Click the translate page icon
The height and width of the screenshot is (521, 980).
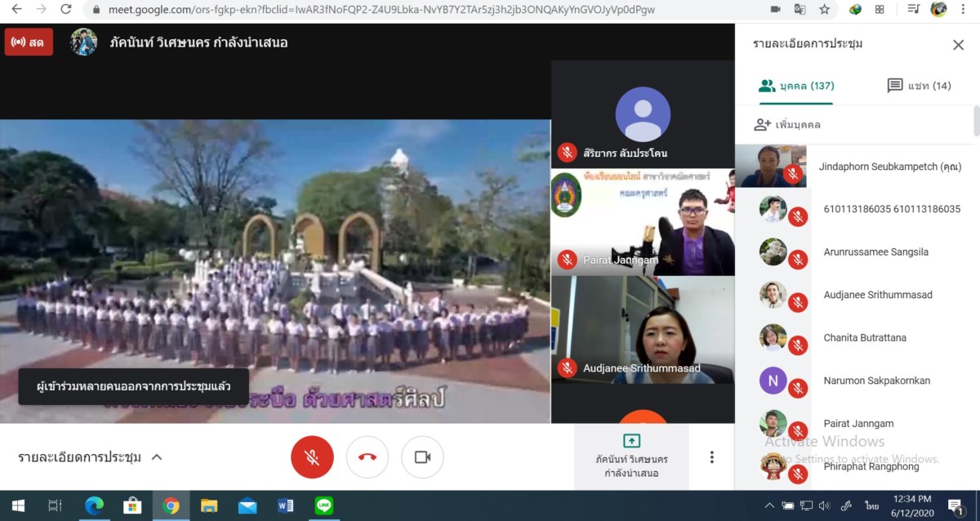coord(800,10)
